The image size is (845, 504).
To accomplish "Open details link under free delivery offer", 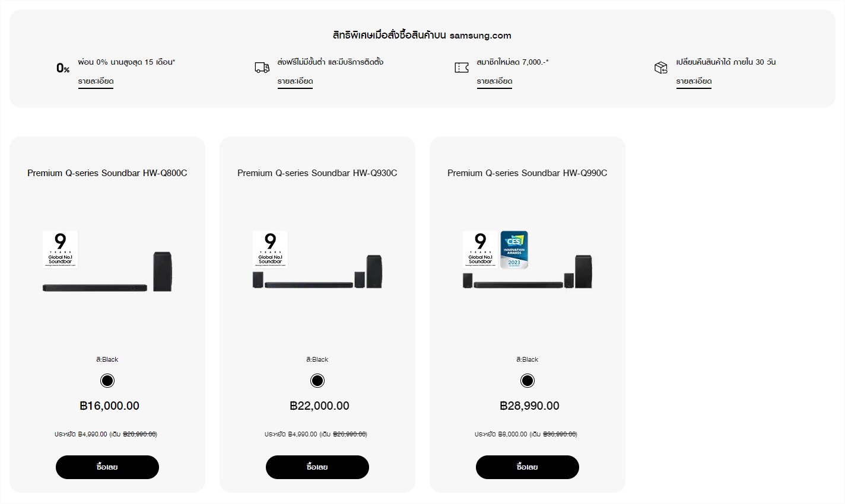I will [x=295, y=81].
